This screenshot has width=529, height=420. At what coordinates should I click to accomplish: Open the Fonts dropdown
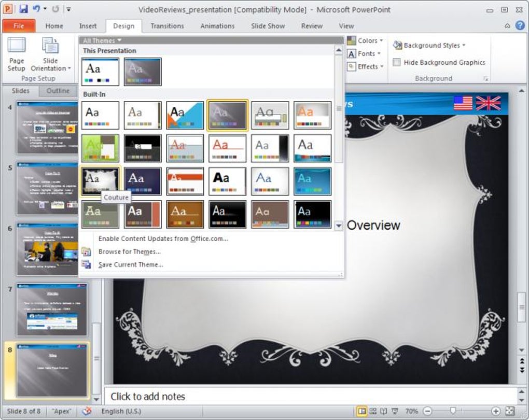pos(365,53)
